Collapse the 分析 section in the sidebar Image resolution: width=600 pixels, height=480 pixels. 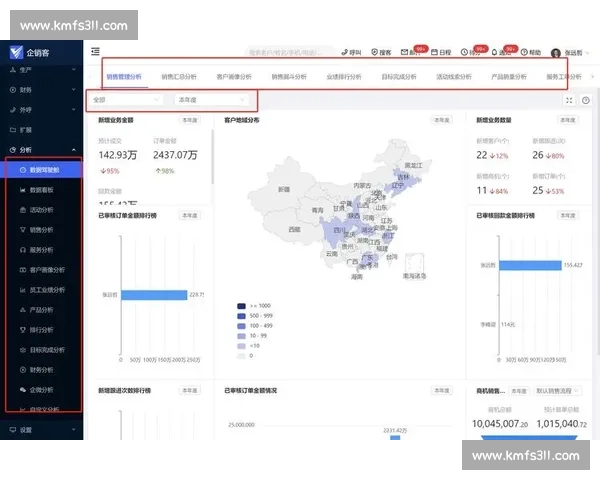pos(40,150)
